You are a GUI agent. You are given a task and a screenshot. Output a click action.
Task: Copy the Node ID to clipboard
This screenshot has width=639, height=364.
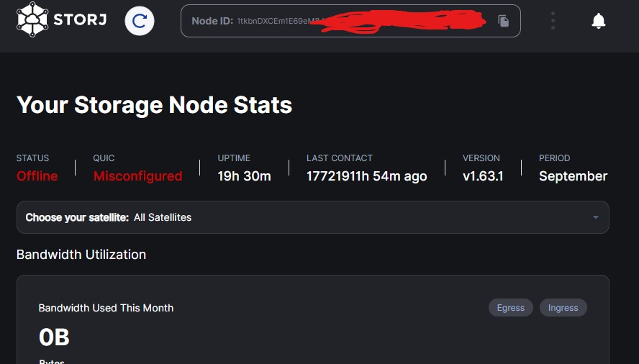point(504,21)
